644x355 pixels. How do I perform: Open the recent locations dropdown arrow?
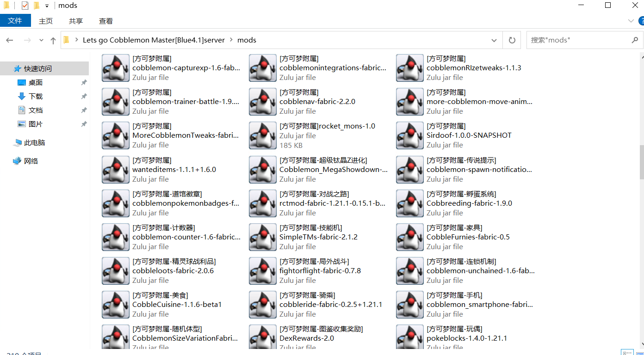[41, 40]
